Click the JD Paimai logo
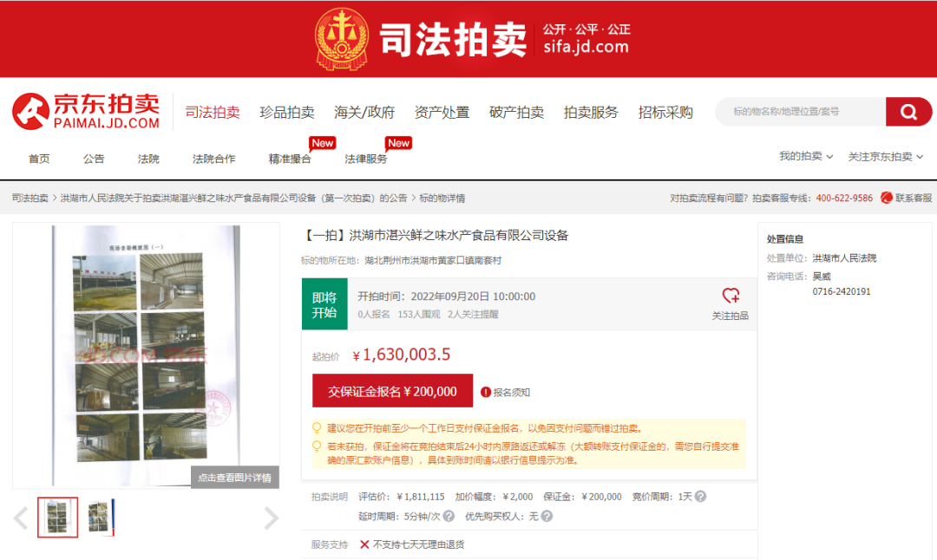Viewport: 937px width, 560px height. coord(87,111)
